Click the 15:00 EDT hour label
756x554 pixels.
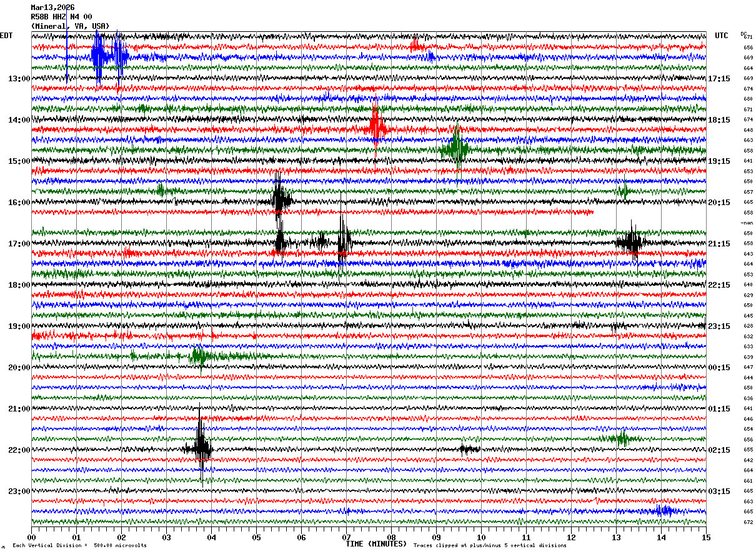19,161
